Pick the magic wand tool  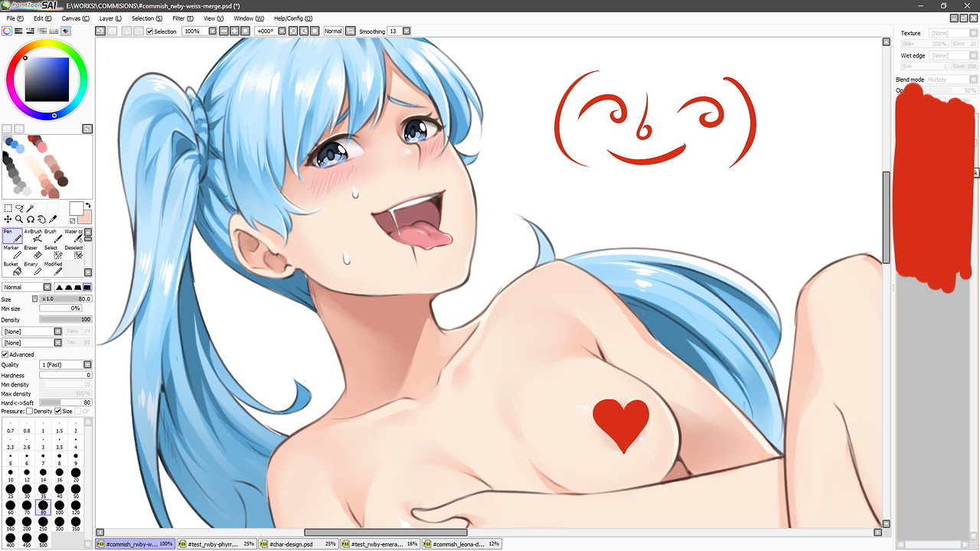tap(30, 208)
